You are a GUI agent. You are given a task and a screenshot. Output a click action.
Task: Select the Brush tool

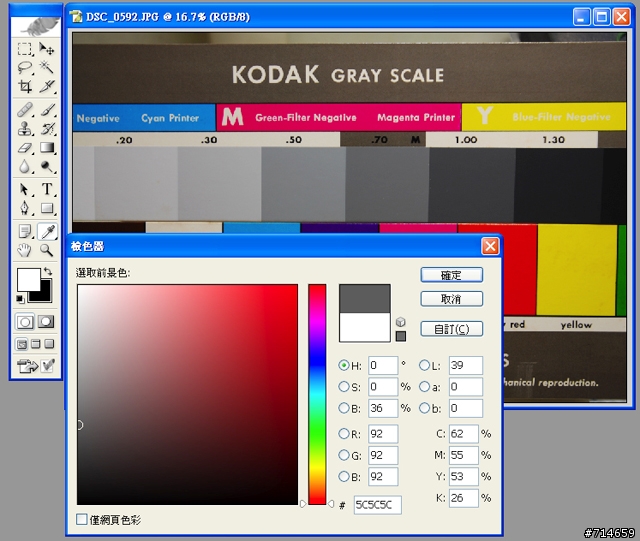point(47,110)
